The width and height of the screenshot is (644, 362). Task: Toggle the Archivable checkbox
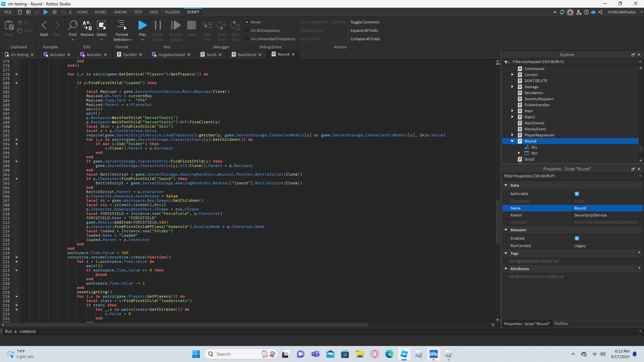(x=577, y=194)
